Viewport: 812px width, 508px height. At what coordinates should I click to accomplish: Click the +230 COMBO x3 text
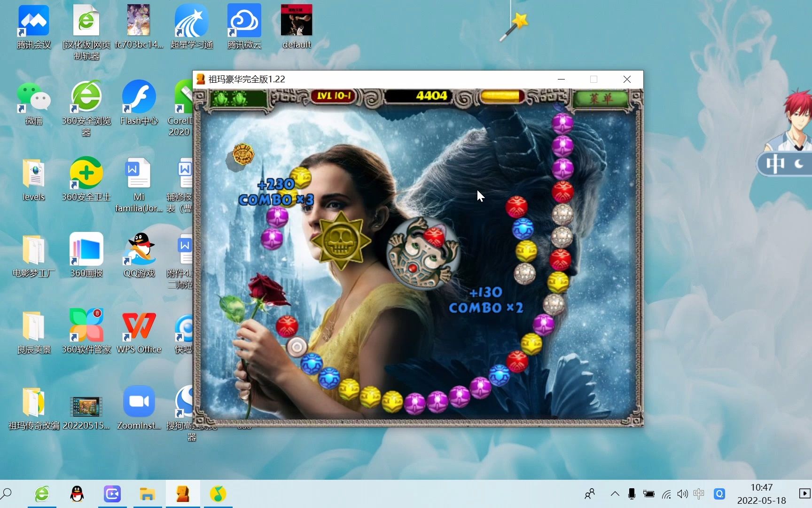point(276,192)
